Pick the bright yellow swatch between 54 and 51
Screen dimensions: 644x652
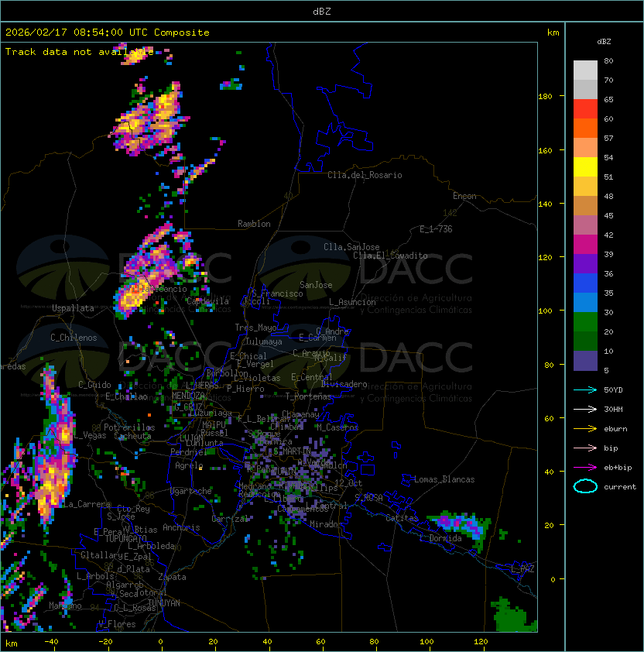click(585, 167)
